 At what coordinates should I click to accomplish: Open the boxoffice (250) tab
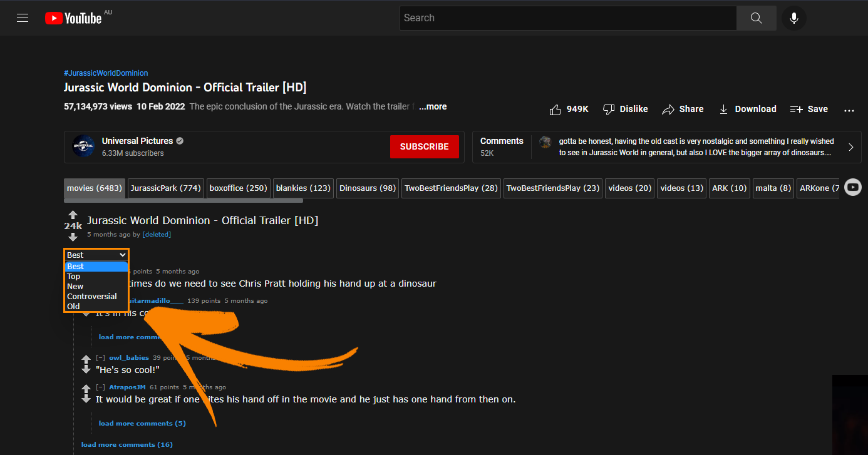[x=239, y=188]
